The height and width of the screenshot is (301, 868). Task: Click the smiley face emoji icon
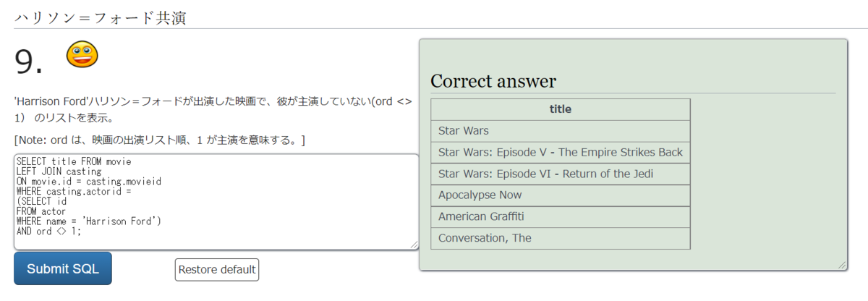82,55
